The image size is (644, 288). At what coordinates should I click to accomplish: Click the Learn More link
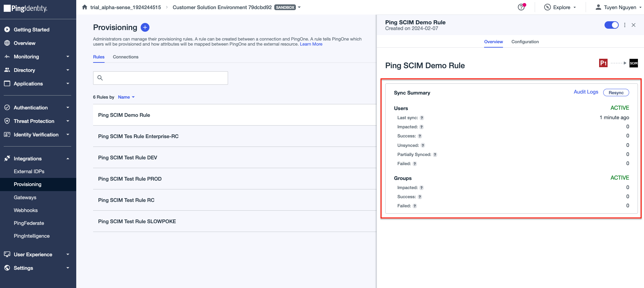click(x=311, y=44)
